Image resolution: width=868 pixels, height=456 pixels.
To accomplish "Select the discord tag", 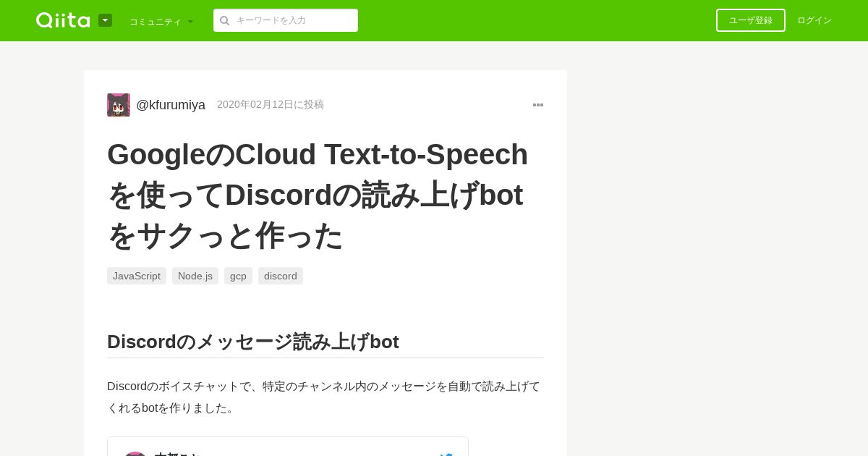I will click(x=281, y=276).
